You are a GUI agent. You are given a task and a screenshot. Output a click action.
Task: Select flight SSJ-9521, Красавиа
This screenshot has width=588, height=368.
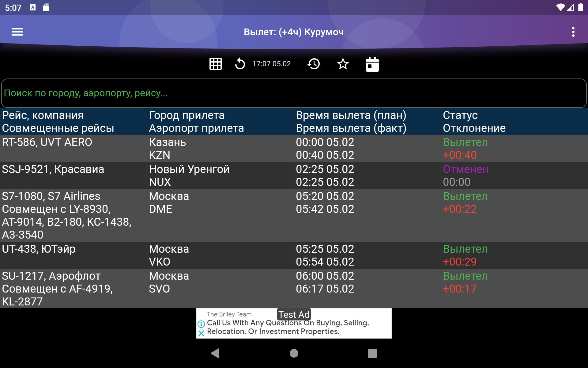click(x=53, y=169)
